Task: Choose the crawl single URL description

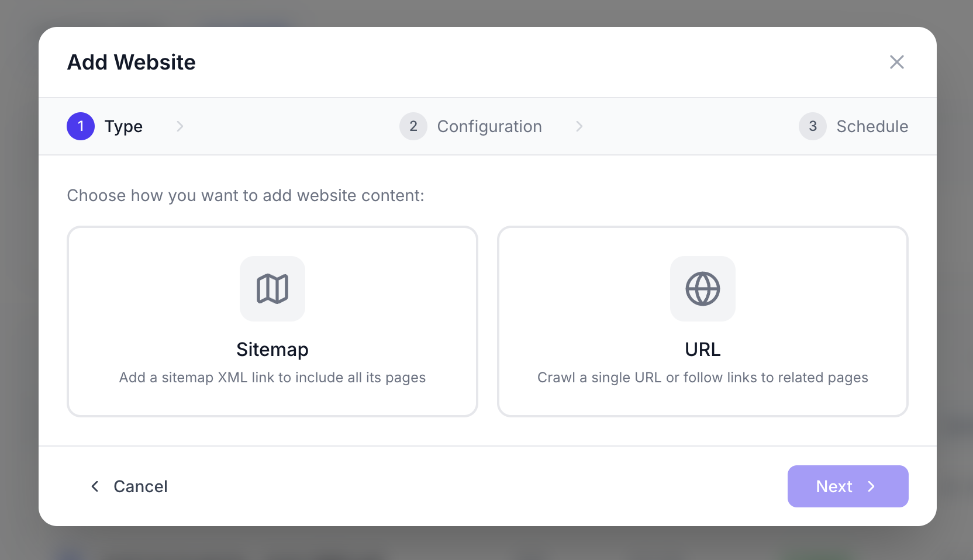Action: tap(702, 378)
